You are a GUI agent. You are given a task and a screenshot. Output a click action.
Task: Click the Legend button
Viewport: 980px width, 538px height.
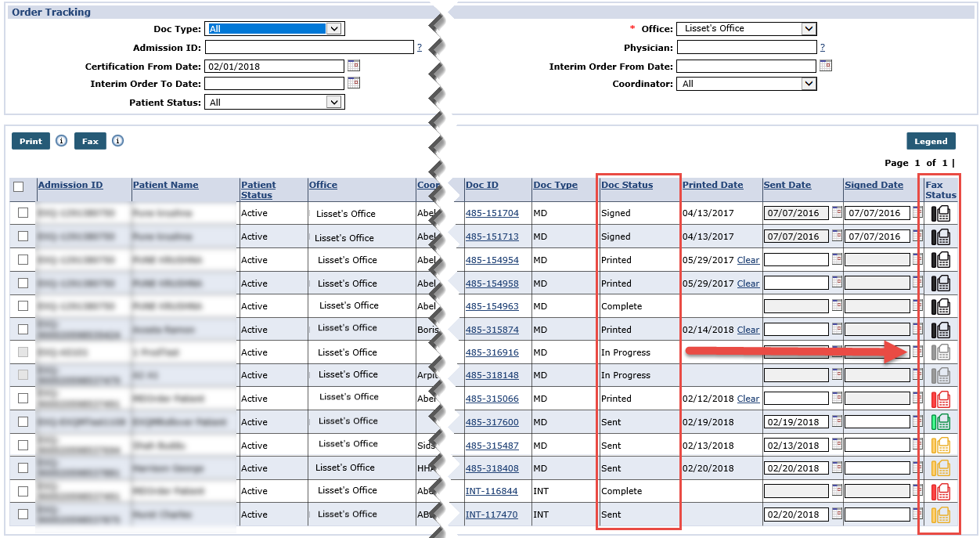(931, 141)
